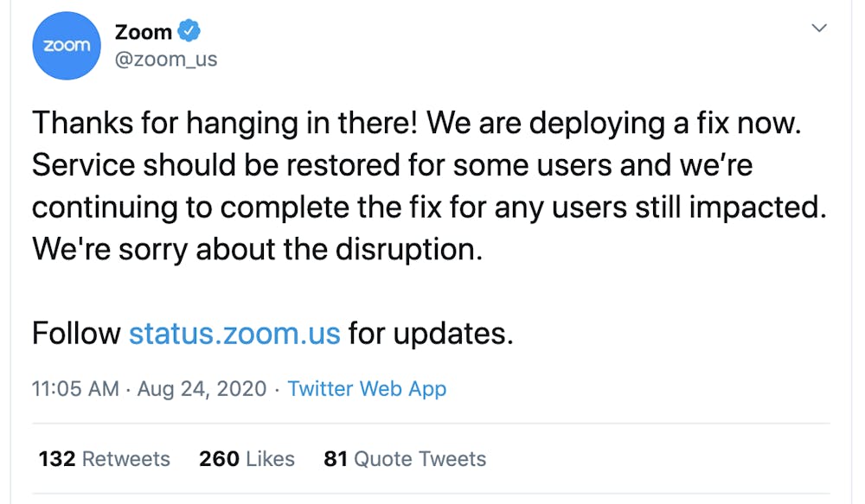
Task: Click the likes count number 260
Action: [218, 458]
